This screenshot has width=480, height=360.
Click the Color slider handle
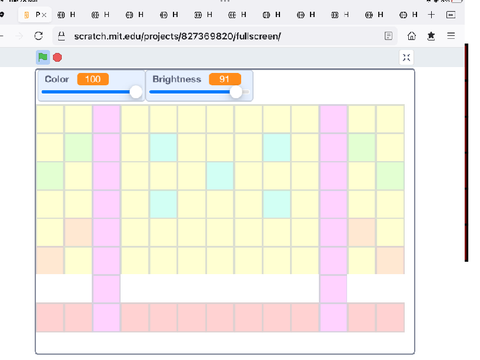click(136, 92)
